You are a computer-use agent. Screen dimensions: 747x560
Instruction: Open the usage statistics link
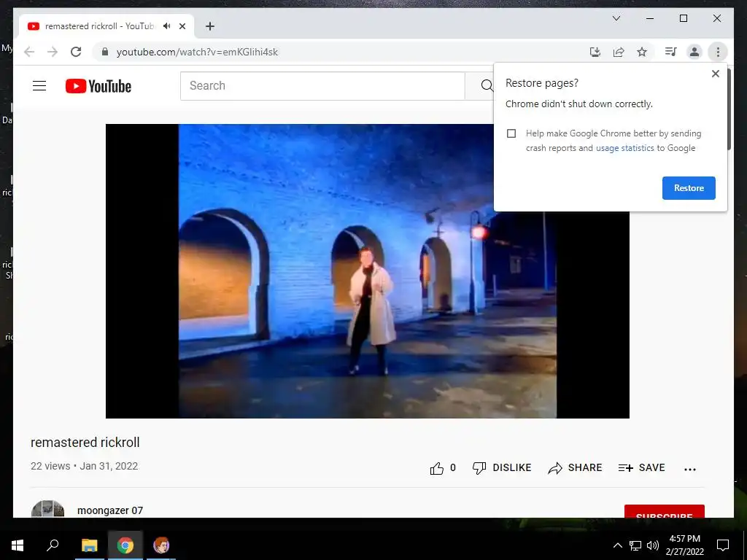point(625,148)
